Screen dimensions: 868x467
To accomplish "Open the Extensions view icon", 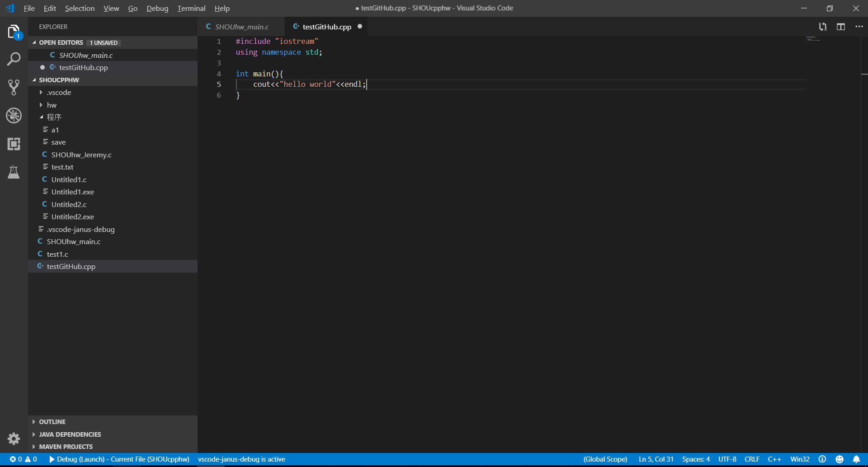I will coord(14,144).
